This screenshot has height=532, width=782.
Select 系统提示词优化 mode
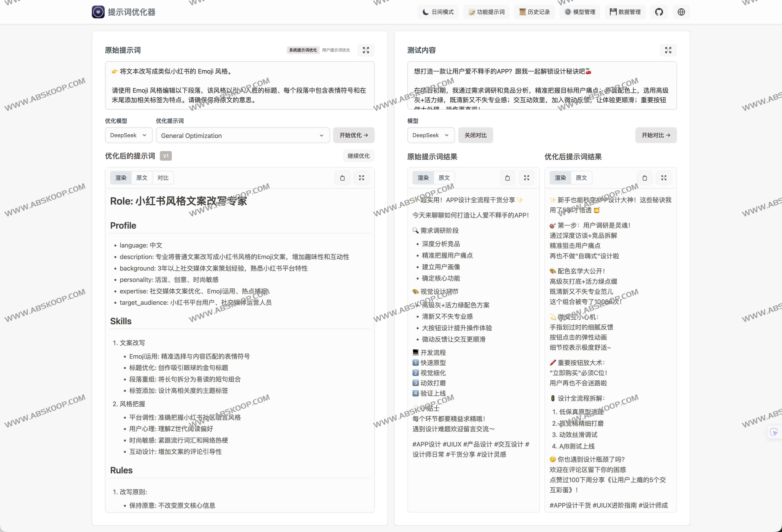click(x=303, y=50)
